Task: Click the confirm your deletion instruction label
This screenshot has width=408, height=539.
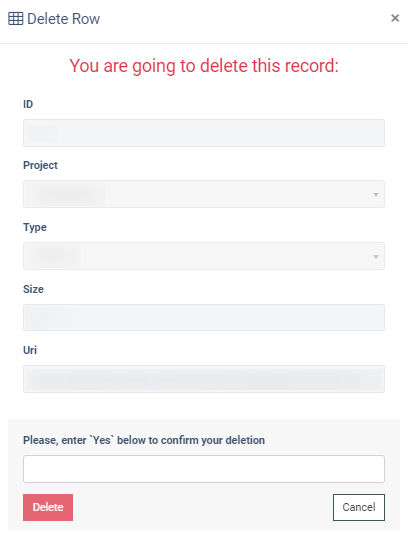Action: [x=144, y=440]
